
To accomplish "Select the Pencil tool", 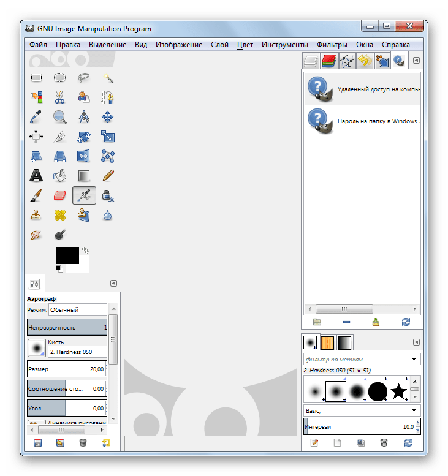I will click(x=107, y=176).
